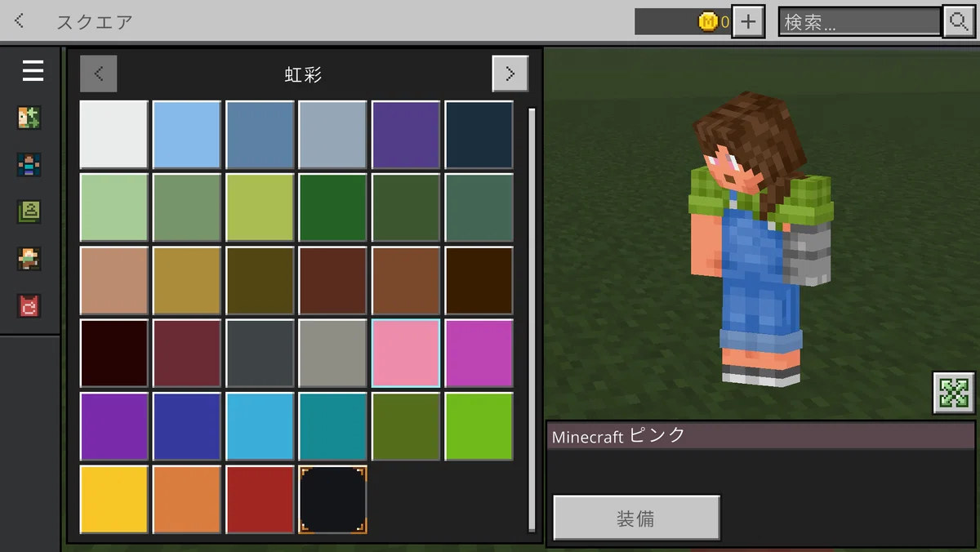Image resolution: width=980 pixels, height=552 pixels.
Task: Select the dark navy swatch
Action: [x=479, y=135]
